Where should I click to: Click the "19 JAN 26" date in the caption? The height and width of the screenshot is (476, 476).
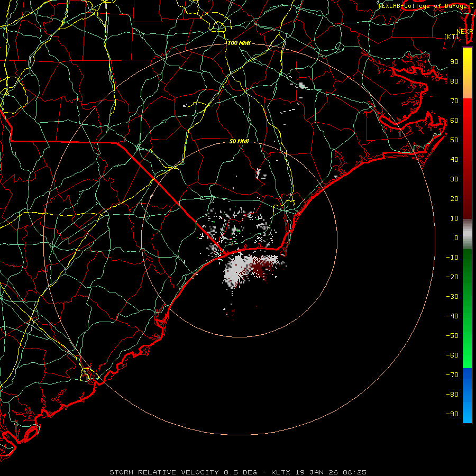[x=316, y=472]
